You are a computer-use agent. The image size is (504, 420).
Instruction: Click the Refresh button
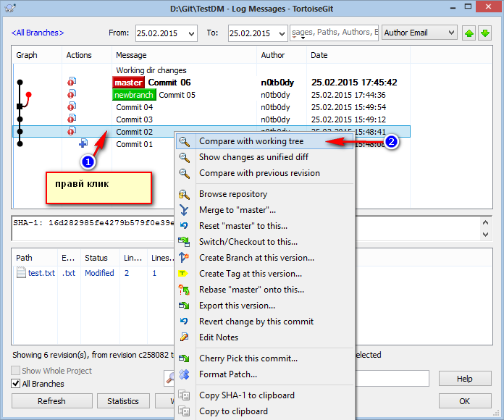[x=51, y=401]
